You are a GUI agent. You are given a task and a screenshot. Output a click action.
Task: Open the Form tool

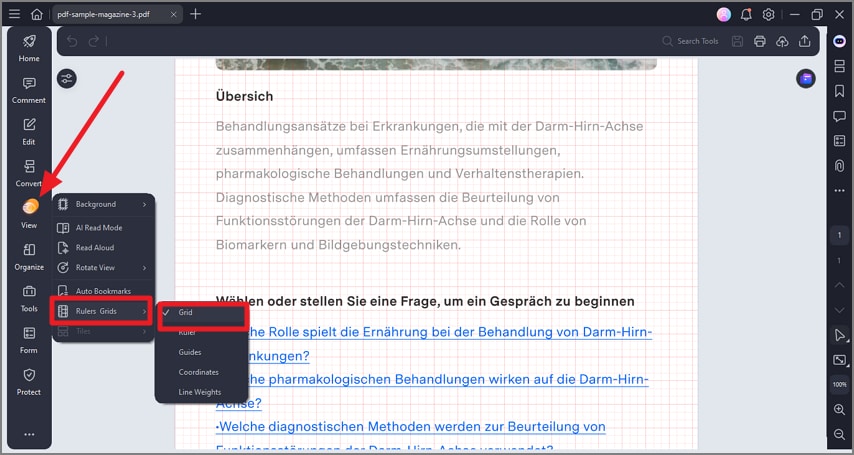click(x=29, y=341)
